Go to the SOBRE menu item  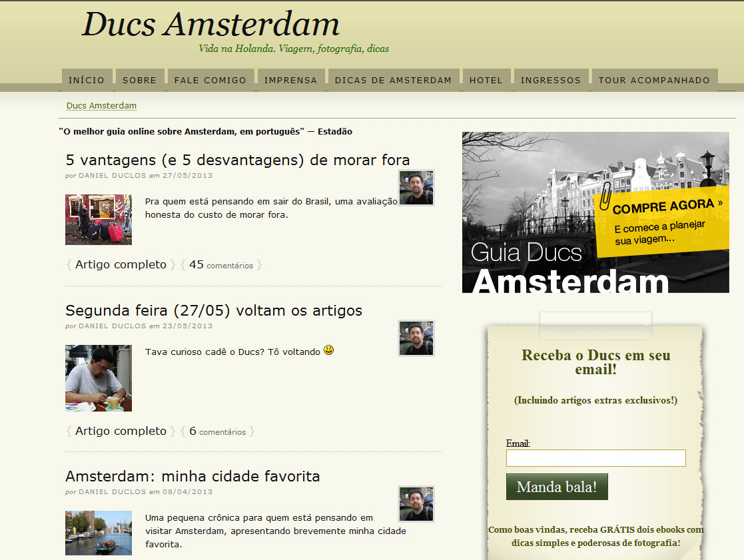coord(139,80)
